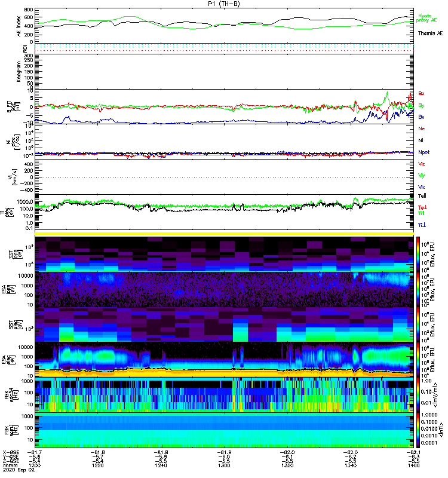Click the plot title 'P1 (TH-B)'

(x=223, y=4)
